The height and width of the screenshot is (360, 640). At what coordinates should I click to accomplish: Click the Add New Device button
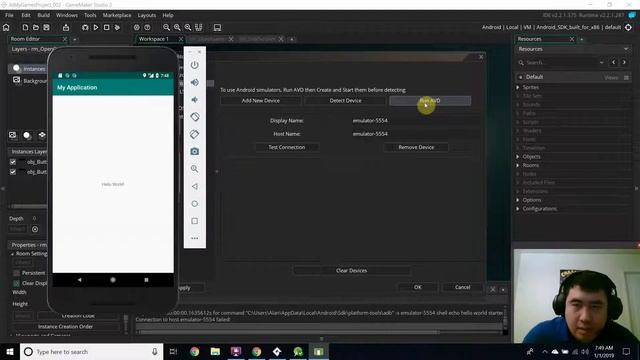tap(260, 100)
